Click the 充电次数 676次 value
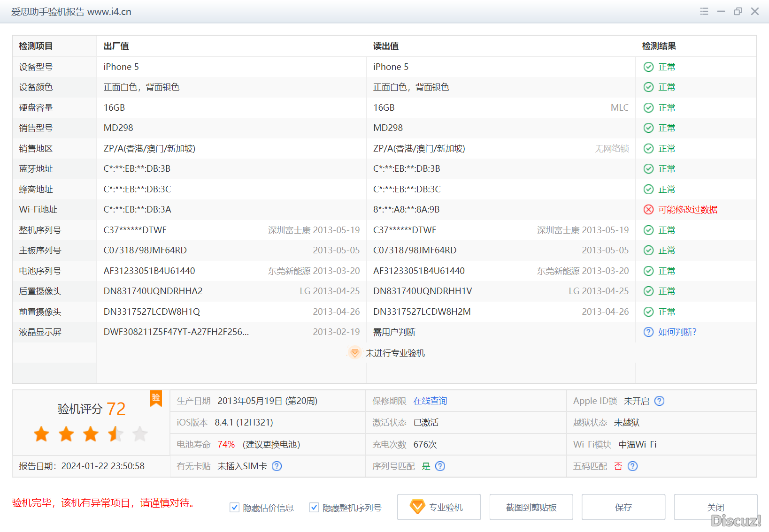The image size is (769, 532). click(x=425, y=445)
